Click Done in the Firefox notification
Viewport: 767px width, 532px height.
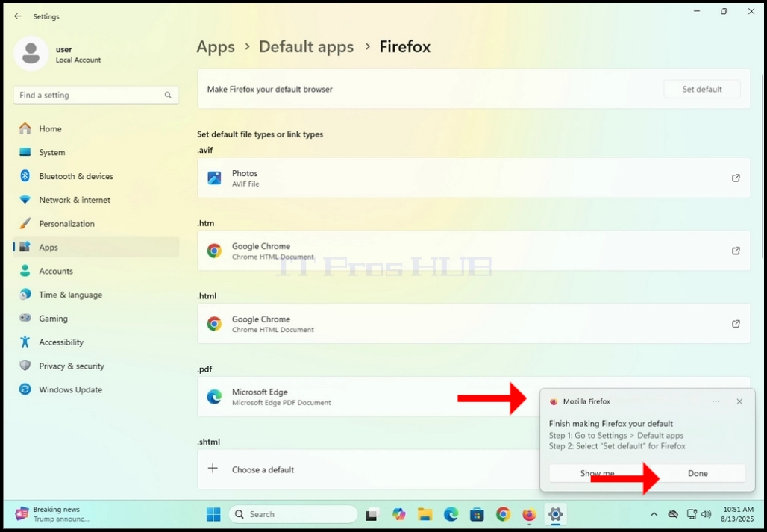coord(698,473)
